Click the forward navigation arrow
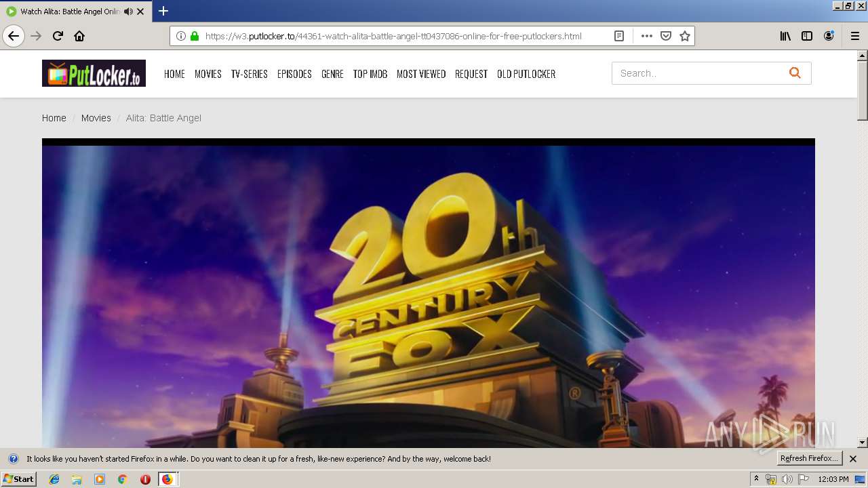This screenshot has width=868, height=488. [x=36, y=36]
